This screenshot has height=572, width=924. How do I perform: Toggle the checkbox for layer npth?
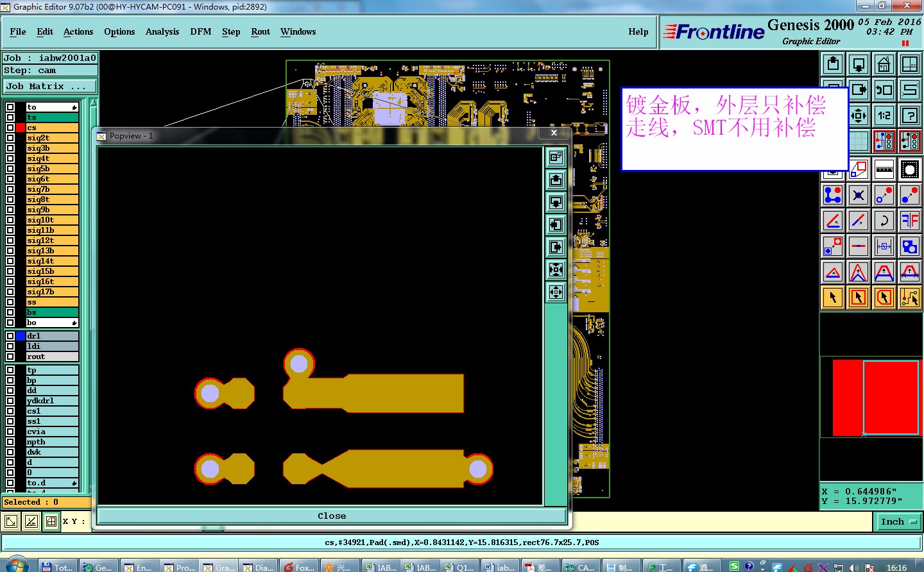pos(10,442)
